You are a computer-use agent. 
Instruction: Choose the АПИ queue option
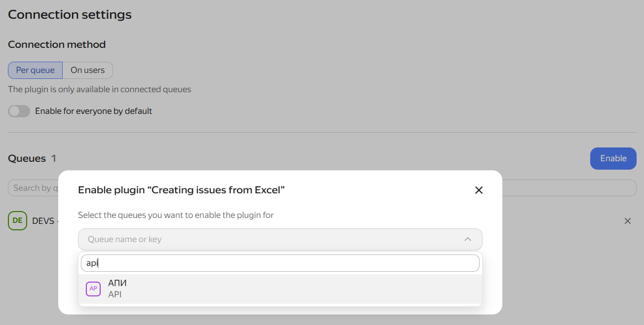280,289
